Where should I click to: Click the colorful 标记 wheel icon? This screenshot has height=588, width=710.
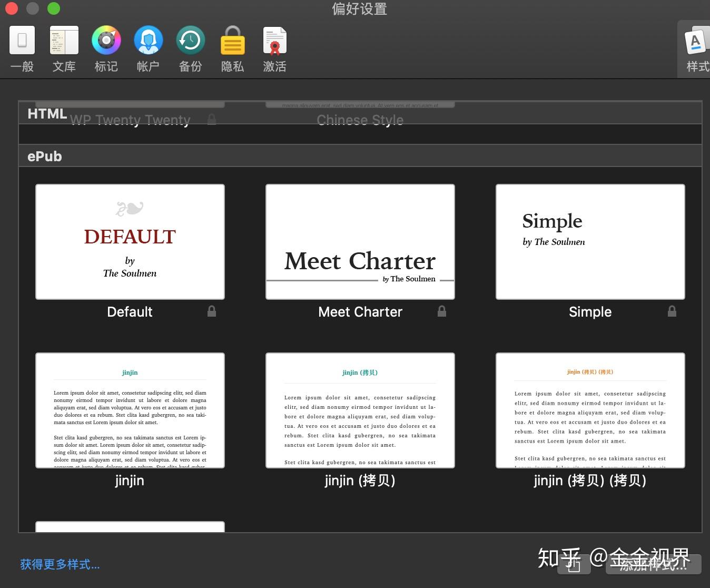pos(106,40)
